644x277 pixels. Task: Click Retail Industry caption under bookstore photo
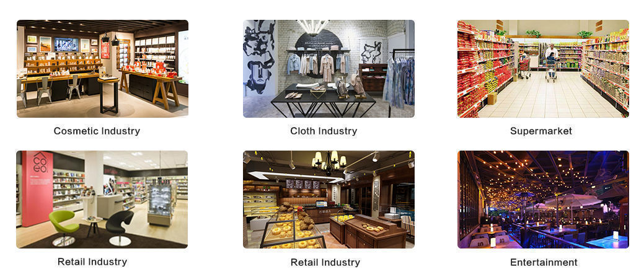coord(92,262)
